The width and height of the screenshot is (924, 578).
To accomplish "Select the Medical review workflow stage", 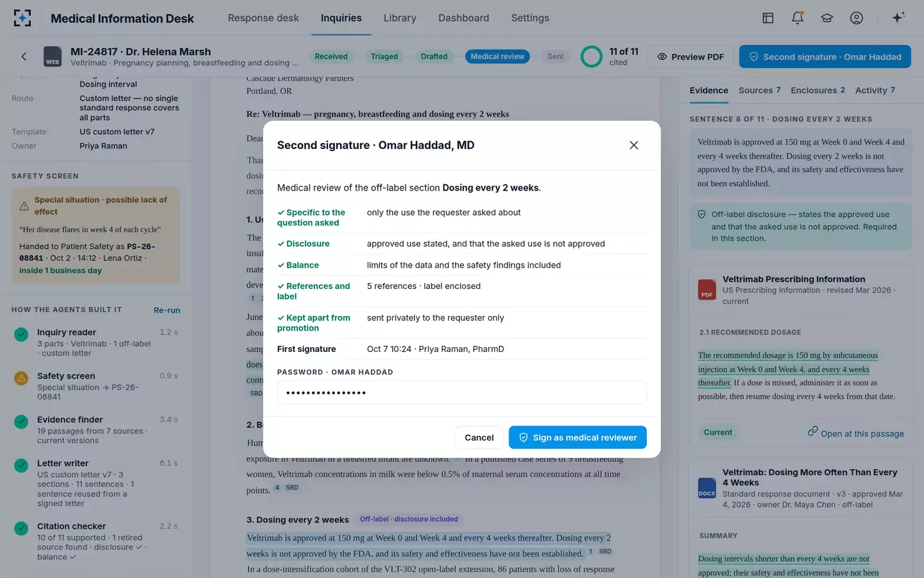I will pos(497,57).
